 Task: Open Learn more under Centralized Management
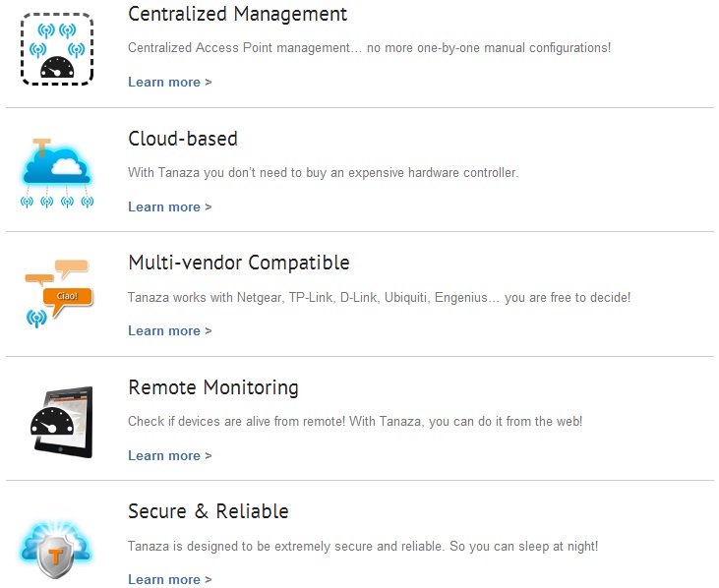(169, 82)
